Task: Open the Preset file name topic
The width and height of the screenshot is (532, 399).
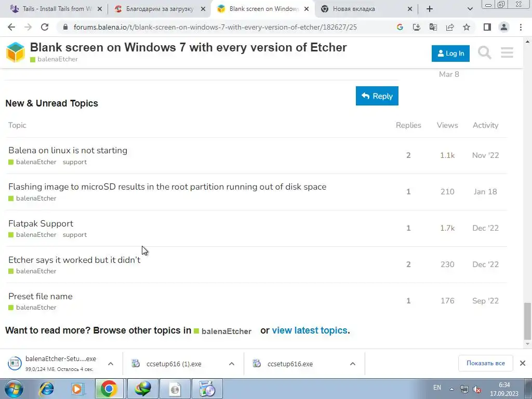Action: point(41,296)
